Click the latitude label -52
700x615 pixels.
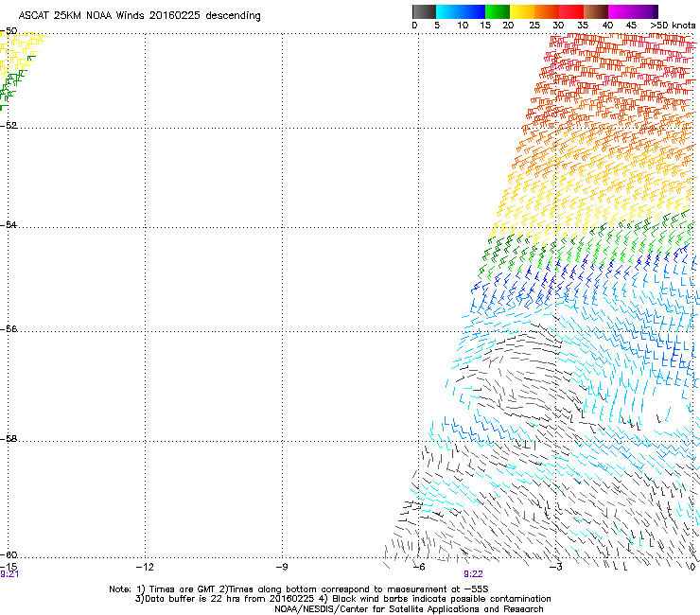(x=9, y=126)
